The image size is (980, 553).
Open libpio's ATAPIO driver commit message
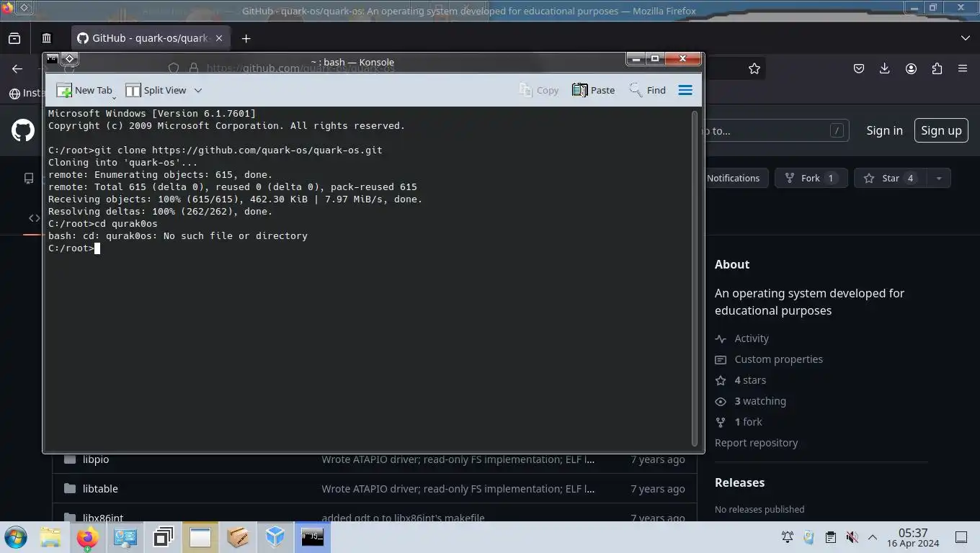coord(458,459)
